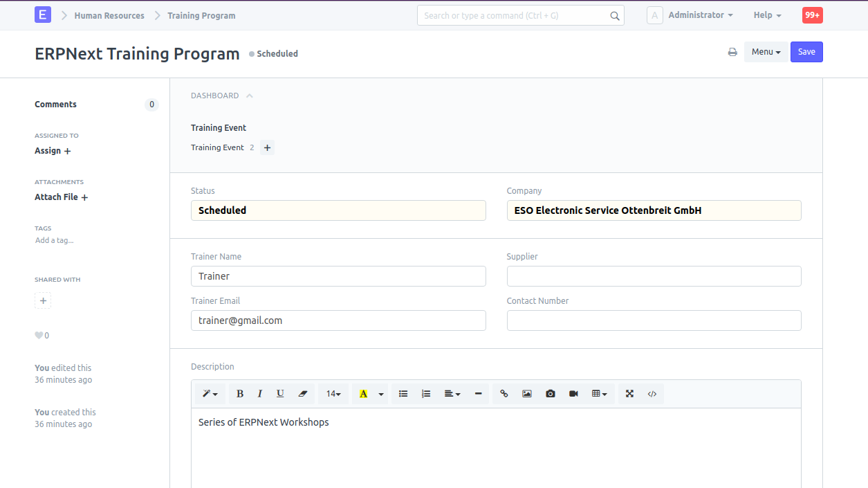Click the Trainer Email input field

pyautogui.click(x=338, y=320)
